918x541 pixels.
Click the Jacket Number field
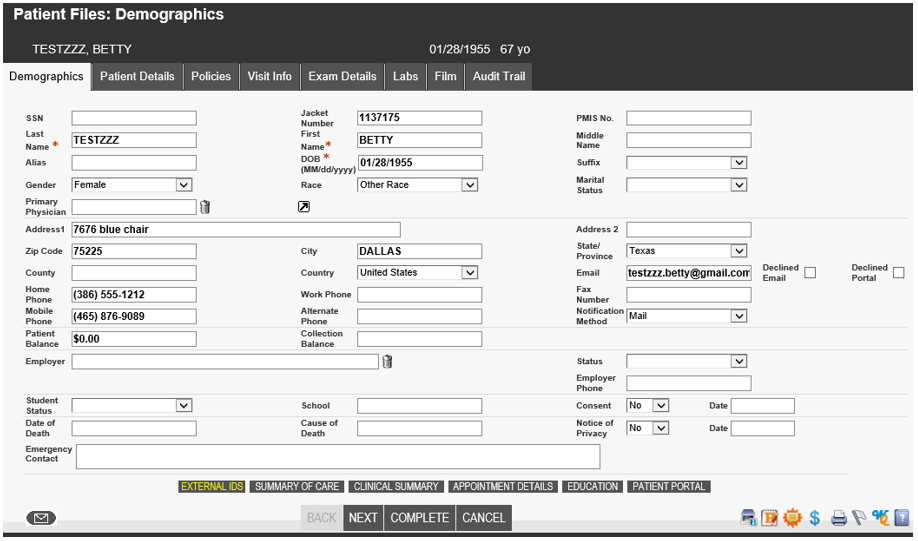pyautogui.click(x=420, y=118)
